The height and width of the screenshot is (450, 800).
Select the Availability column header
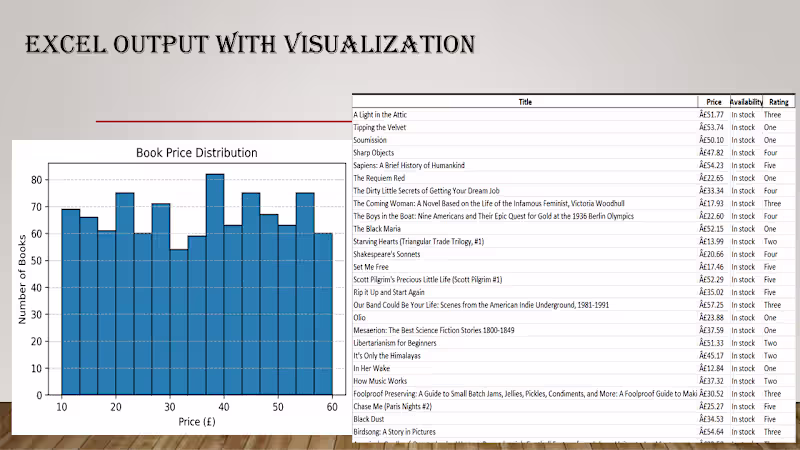pyautogui.click(x=746, y=102)
